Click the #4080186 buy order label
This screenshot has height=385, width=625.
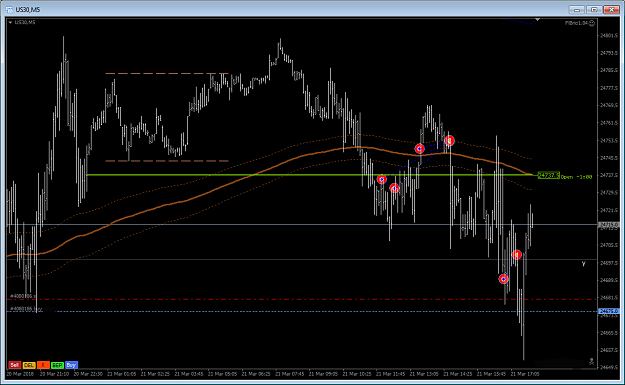26,308
